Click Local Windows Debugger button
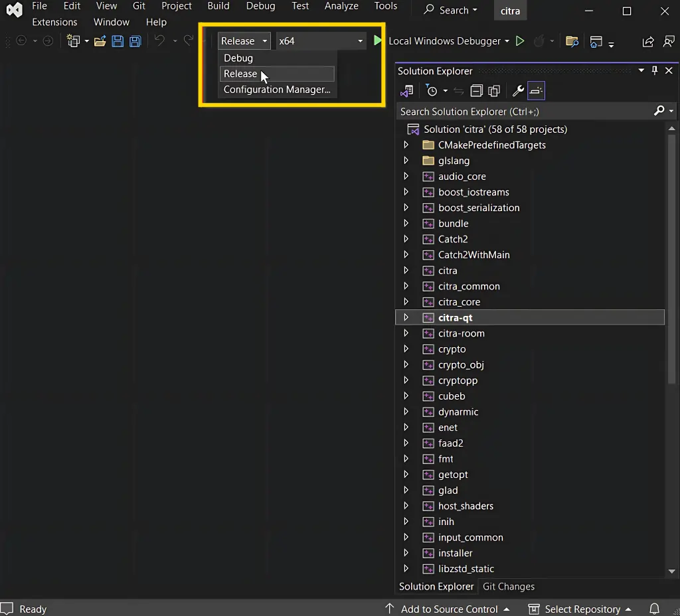 tap(444, 41)
